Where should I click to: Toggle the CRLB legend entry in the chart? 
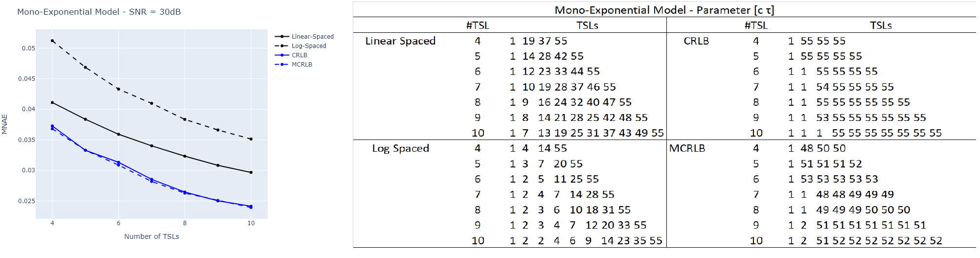coord(299,55)
